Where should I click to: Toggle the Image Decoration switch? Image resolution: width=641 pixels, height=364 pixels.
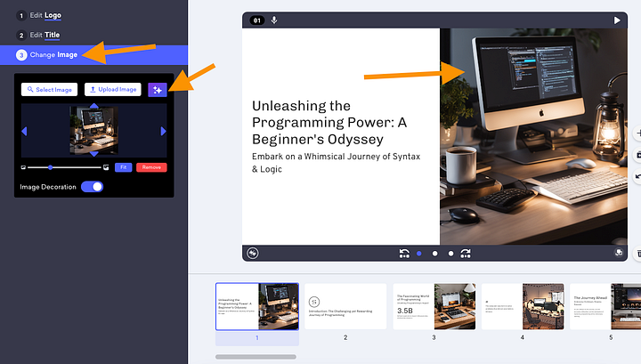click(x=92, y=187)
